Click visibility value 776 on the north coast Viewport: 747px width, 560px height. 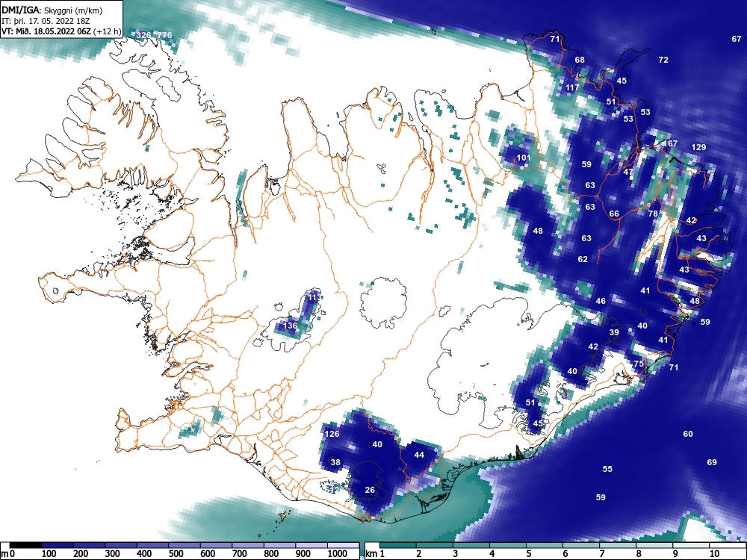coord(164,35)
